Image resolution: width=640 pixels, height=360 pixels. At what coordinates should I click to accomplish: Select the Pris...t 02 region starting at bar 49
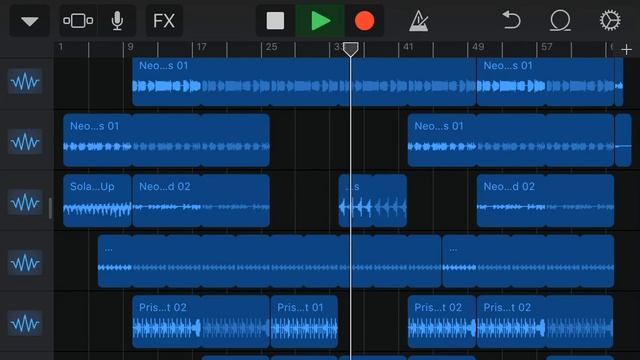[x=545, y=322]
